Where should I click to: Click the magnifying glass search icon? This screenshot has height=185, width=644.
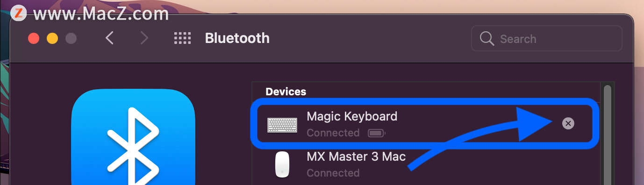tap(487, 38)
